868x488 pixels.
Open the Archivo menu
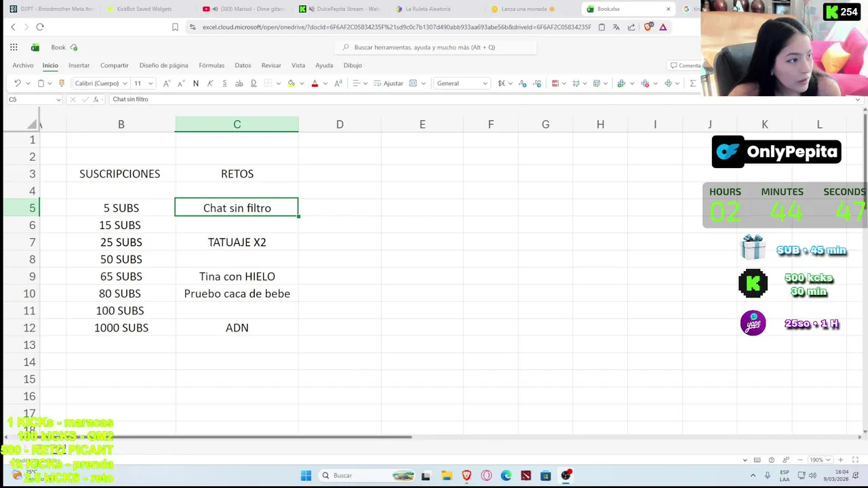pos(23,65)
